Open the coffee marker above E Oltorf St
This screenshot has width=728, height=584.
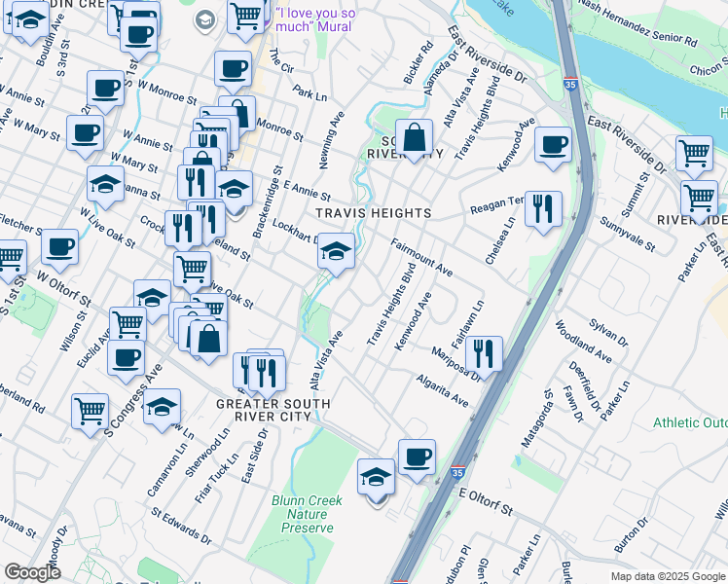[x=417, y=456]
